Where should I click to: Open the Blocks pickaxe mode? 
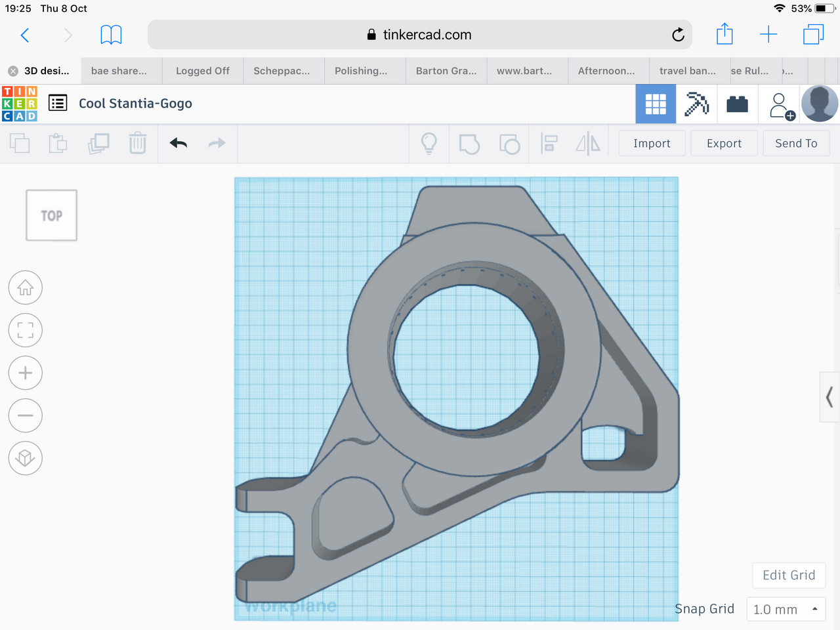pos(696,104)
